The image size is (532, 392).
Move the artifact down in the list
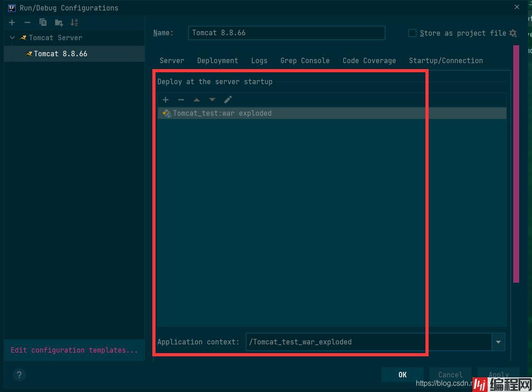[212, 100]
